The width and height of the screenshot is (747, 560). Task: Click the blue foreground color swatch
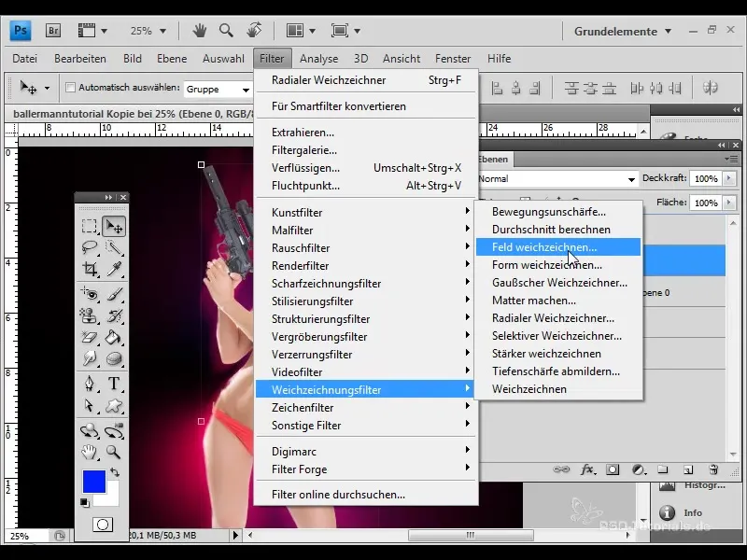[x=94, y=482]
